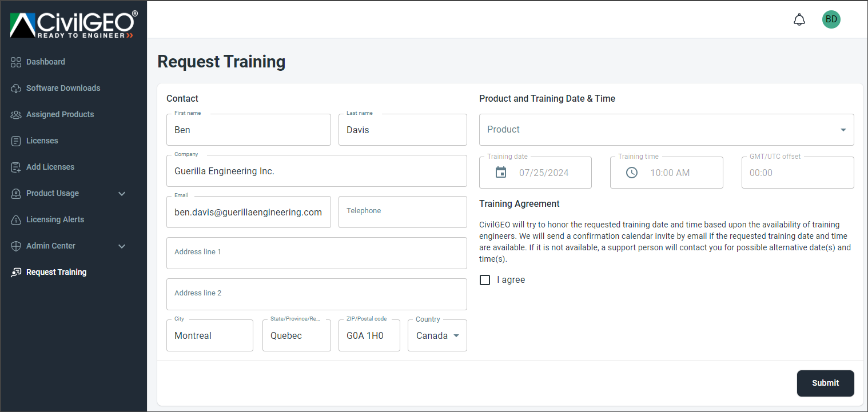
Task: Click the Training date field
Action: pos(535,173)
